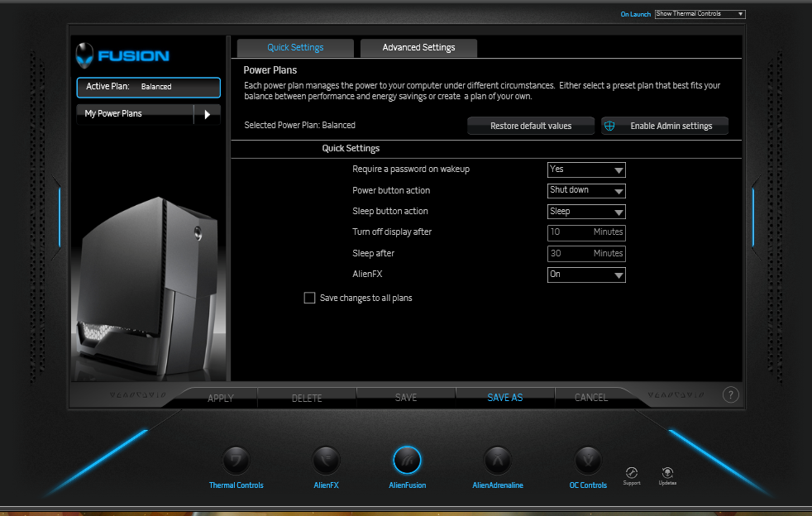This screenshot has width=812, height=516.
Task: Click the "Turn off display after" label
Action: (x=392, y=232)
